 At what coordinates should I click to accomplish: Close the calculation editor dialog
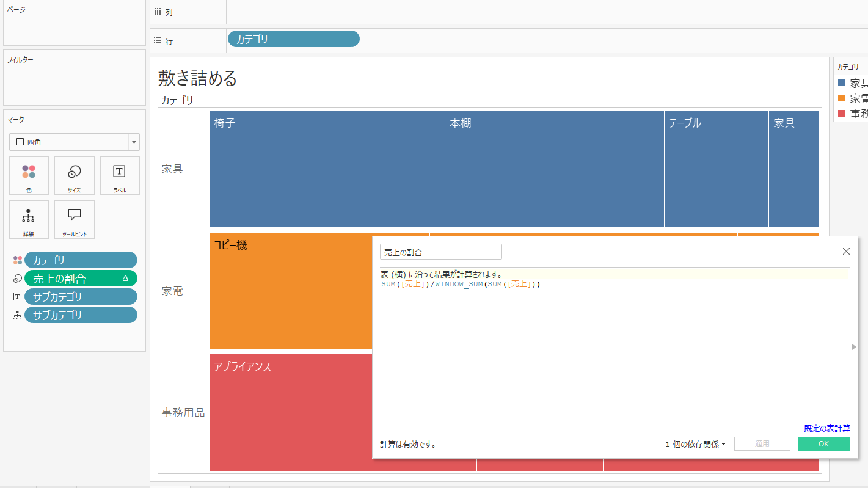[x=846, y=251]
